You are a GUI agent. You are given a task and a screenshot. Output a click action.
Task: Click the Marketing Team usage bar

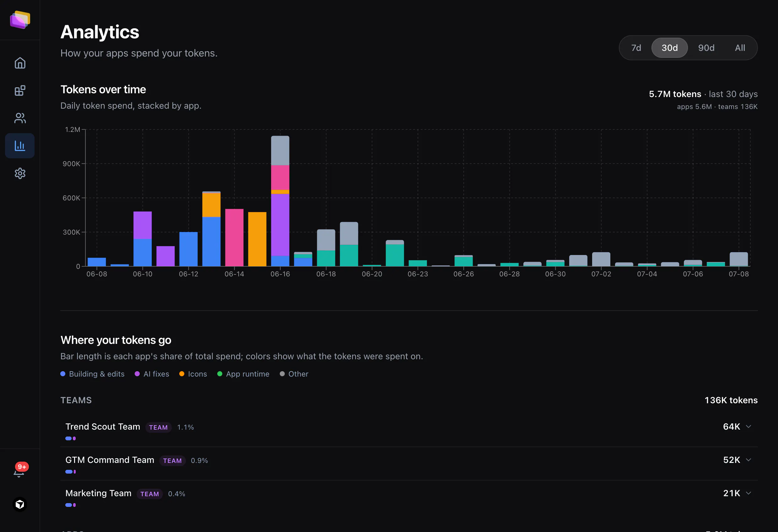(x=71, y=505)
